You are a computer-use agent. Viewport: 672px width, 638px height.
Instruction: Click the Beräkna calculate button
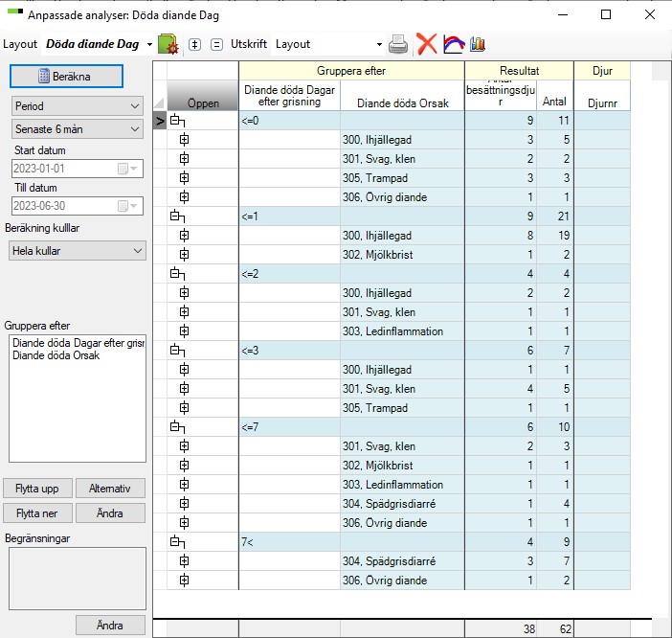[x=66, y=77]
